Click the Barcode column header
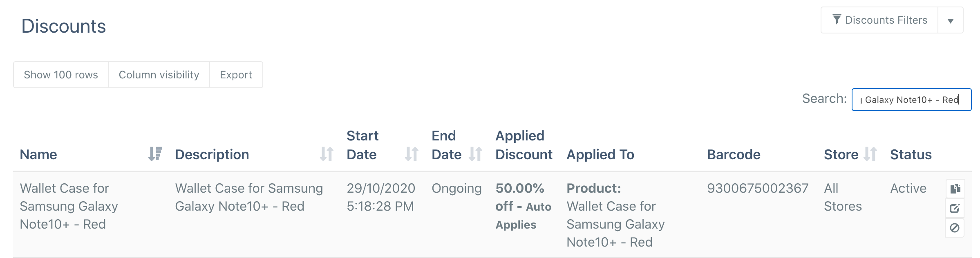 click(x=734, y=154)
